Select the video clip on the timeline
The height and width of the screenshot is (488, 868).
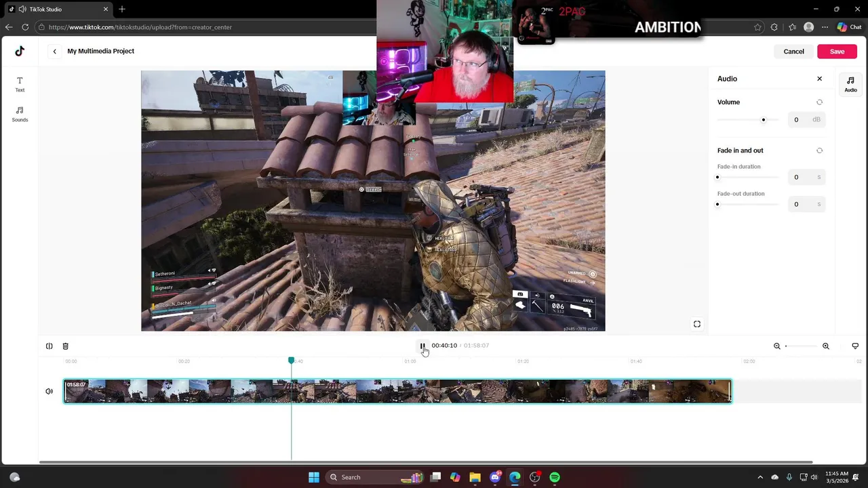pos(398,391)
